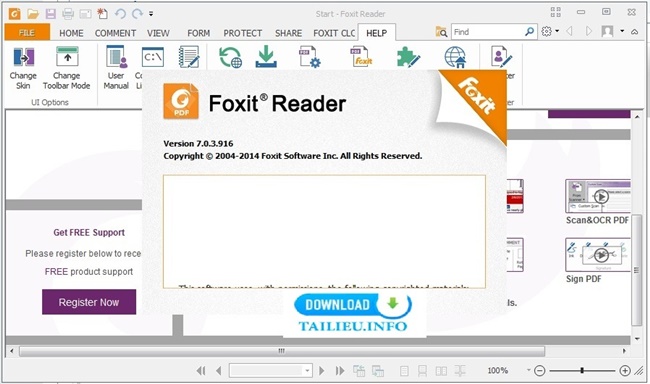650x384 pixels.
Task: Click the notebook with pencil icon
Action: 189,57
